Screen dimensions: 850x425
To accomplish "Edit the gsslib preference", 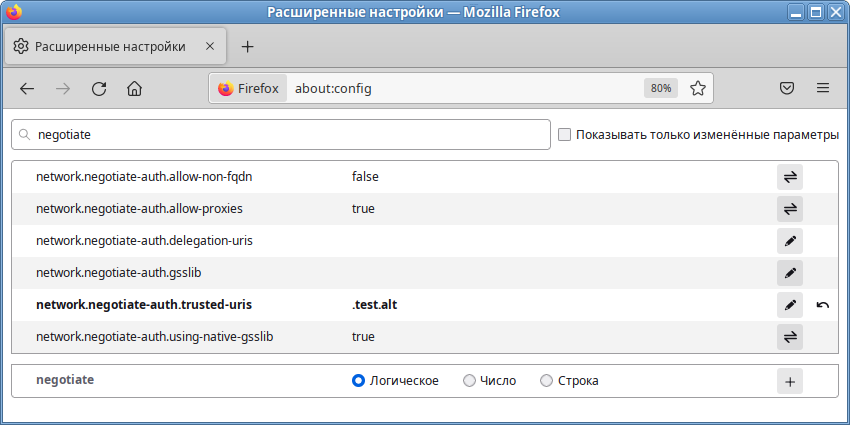I will pyautogui.click(x=790, y=273).
